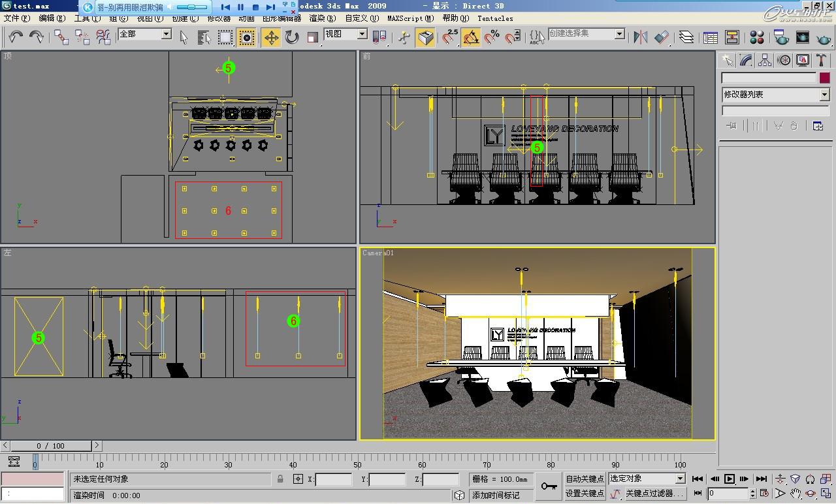
Task: Open Select by Name list icon
Action: [204, 37]
